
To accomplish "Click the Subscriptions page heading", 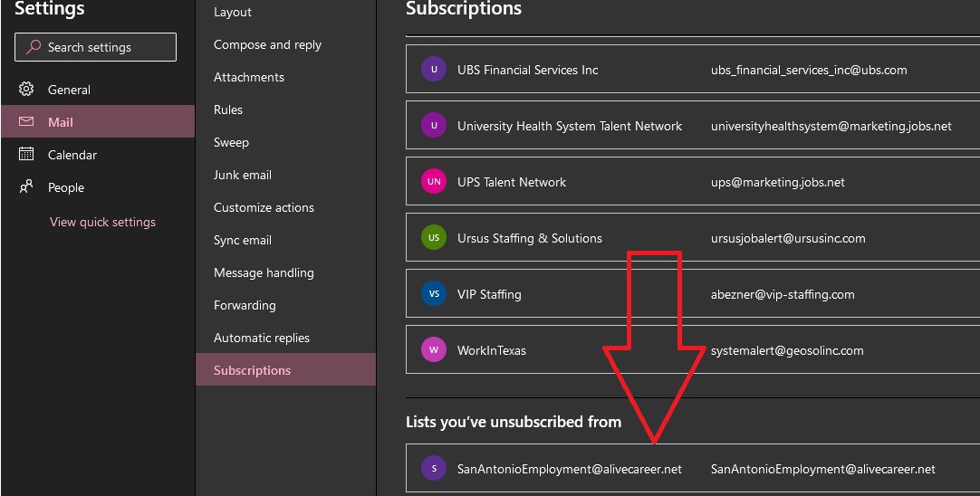I will [x=464, y=8].
